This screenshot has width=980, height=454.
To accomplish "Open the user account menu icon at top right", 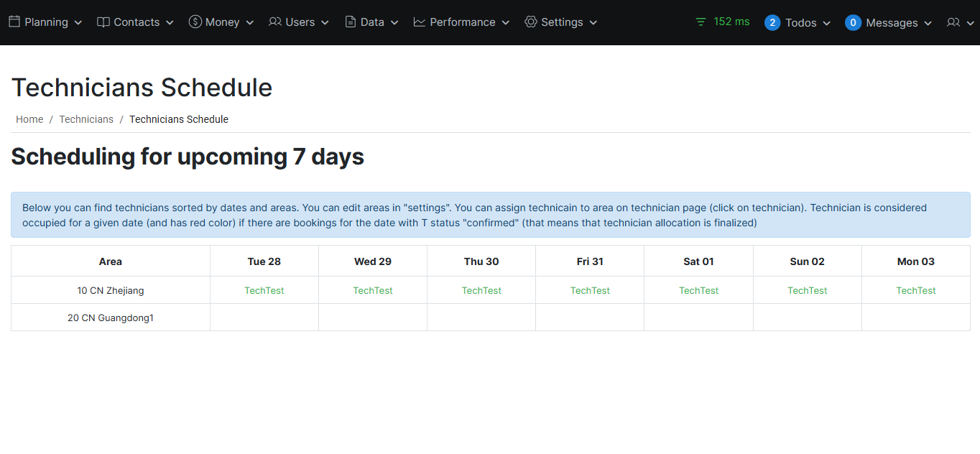I will [953, 23].
